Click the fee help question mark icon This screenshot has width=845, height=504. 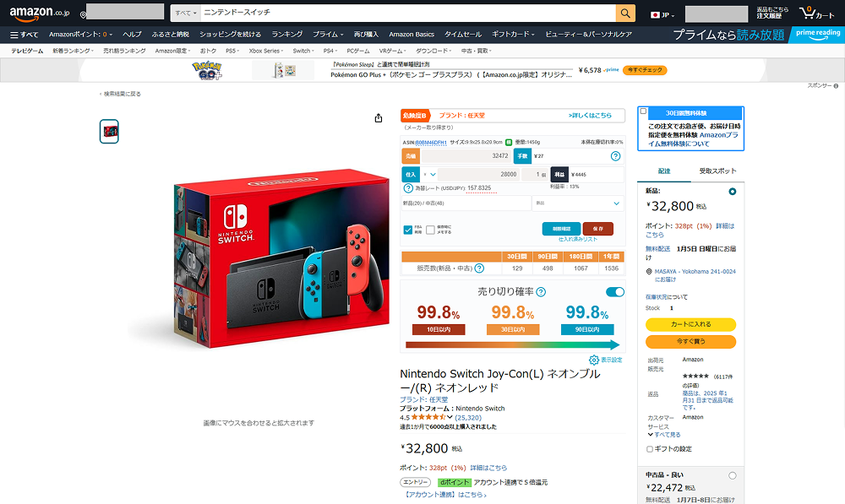(615, 156)
